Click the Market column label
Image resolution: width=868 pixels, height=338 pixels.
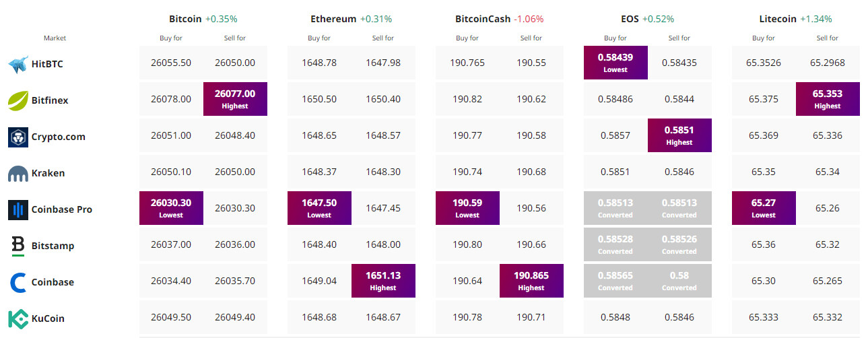click(x=55, y=38)
